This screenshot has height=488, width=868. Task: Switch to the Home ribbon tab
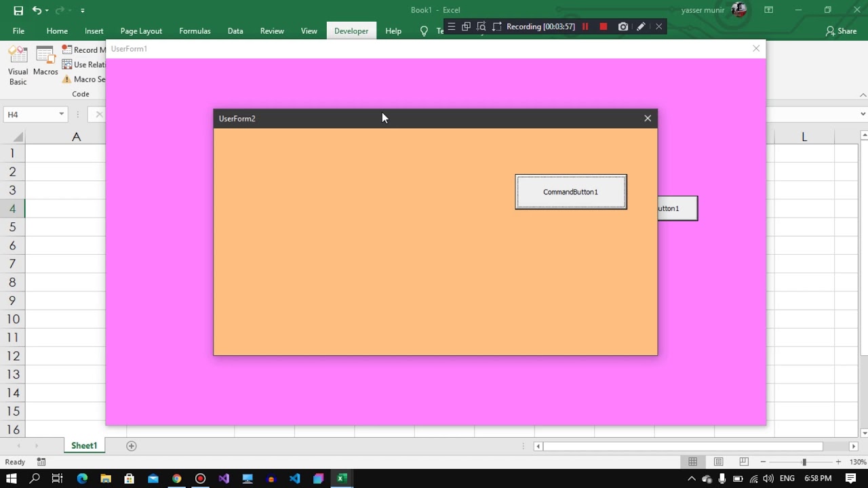(57, 30)
